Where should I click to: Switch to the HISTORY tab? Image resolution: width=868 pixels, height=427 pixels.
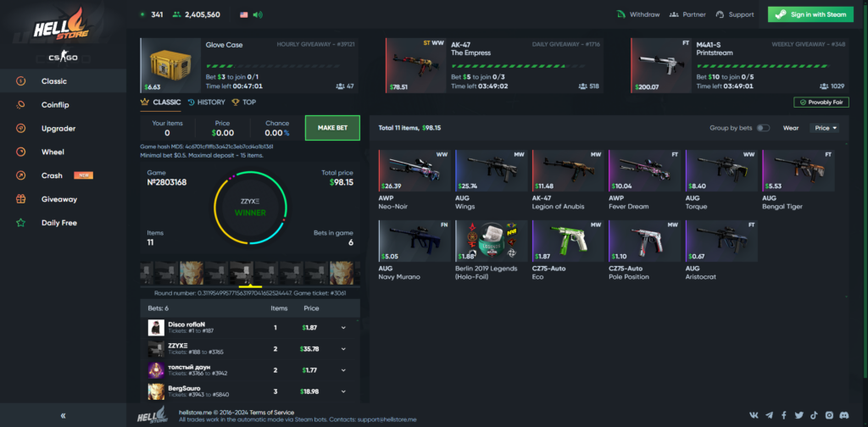pyautogui.click(x=207, y=102)
